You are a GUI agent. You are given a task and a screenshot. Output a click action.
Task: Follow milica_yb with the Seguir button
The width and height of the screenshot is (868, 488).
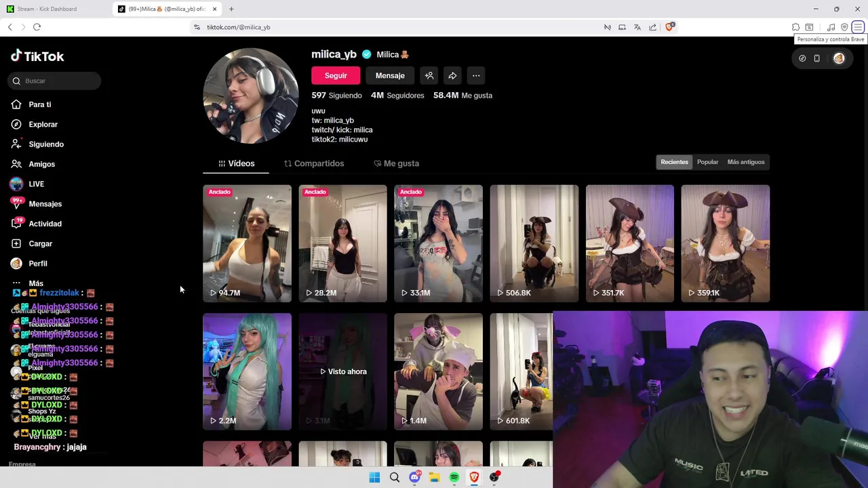click(x=336, y=76)
